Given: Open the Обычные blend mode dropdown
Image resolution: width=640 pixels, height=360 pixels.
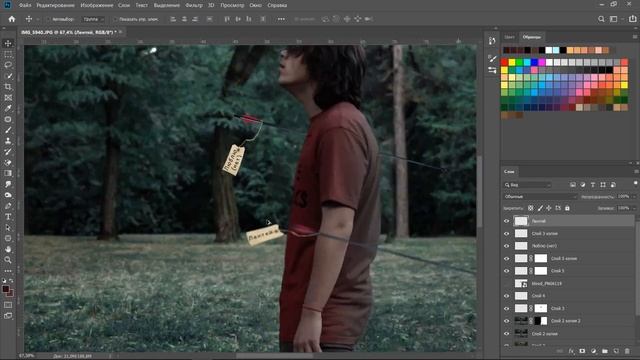Looking at the screenshot, I should (x=540, y=197).
